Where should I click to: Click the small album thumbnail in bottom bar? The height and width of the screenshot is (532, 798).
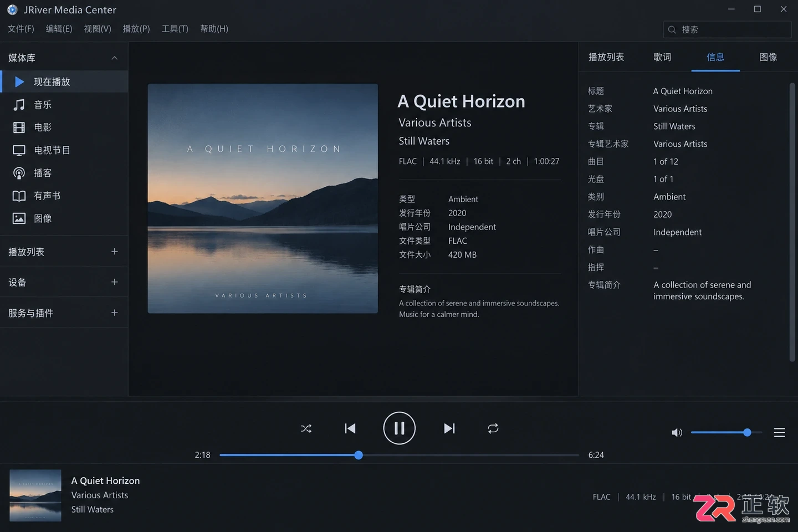click(x=35, y=495)
